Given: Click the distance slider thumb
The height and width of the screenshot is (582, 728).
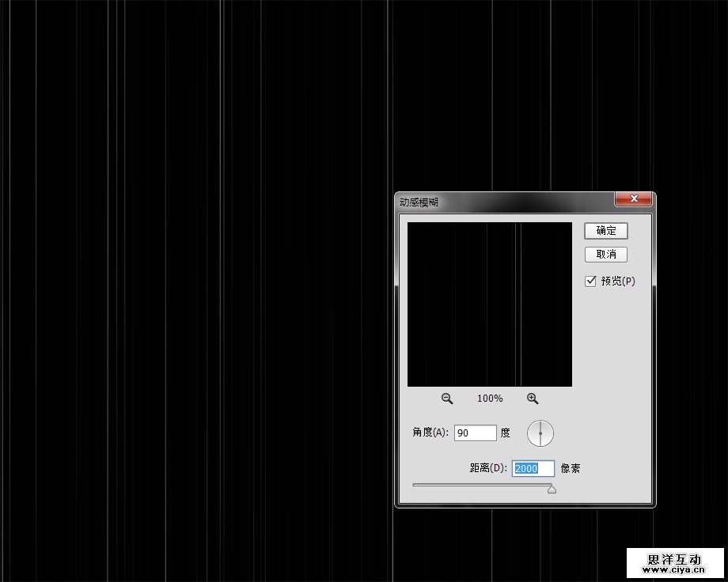Looking at the screenshot, I should click(552, 489).
